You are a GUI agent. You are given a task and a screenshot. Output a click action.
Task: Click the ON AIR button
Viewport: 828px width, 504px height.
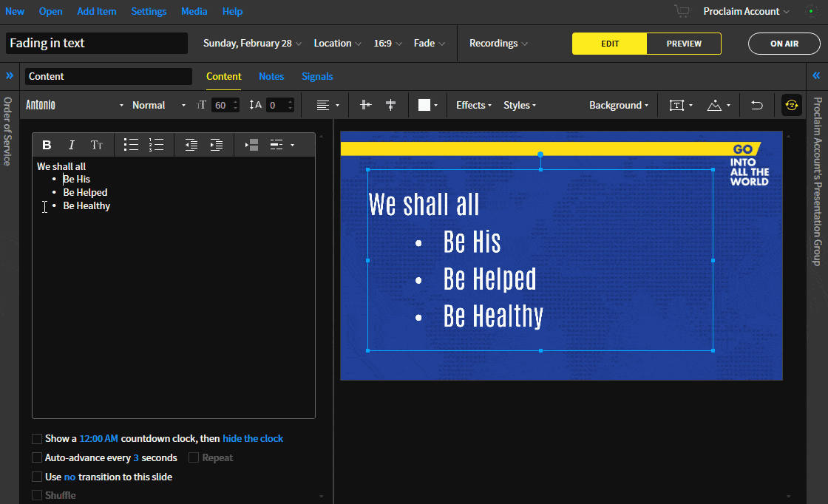(x=784, y=43)
